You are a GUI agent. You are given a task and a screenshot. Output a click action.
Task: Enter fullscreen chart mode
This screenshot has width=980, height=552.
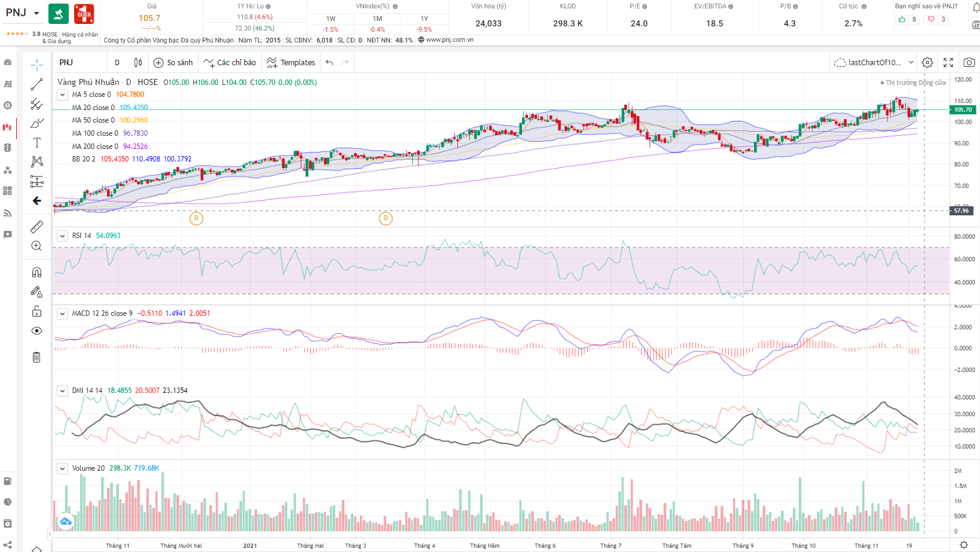(948, 62)
